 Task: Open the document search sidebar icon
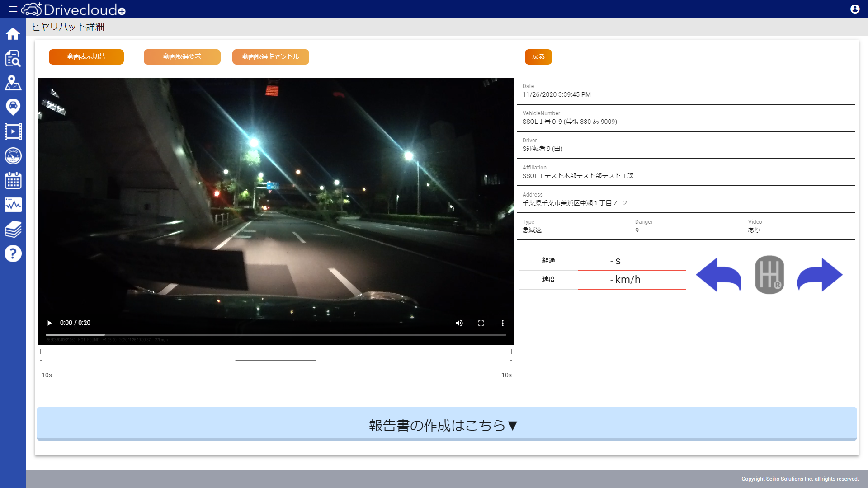point(13,58)
